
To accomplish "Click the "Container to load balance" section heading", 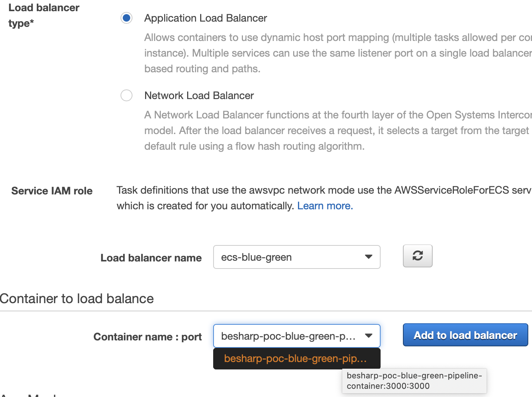I will 77,299.
